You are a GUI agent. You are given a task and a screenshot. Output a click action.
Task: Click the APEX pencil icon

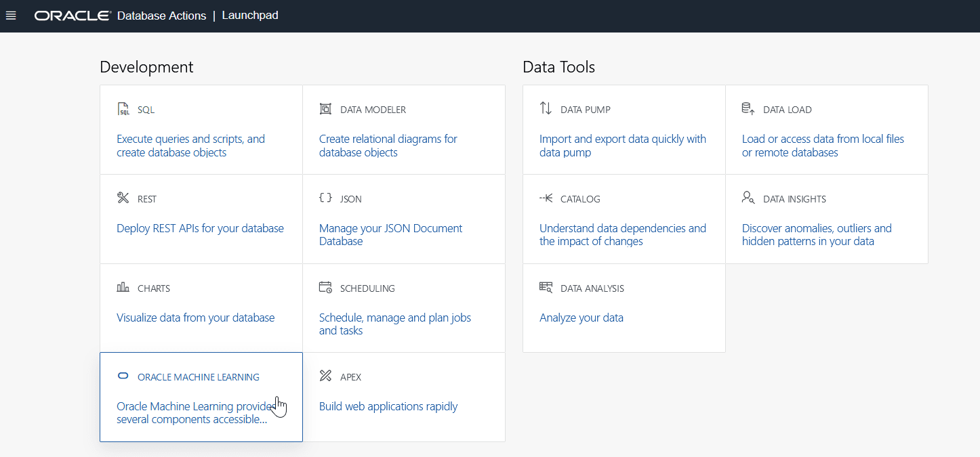[x=325, y=376]
